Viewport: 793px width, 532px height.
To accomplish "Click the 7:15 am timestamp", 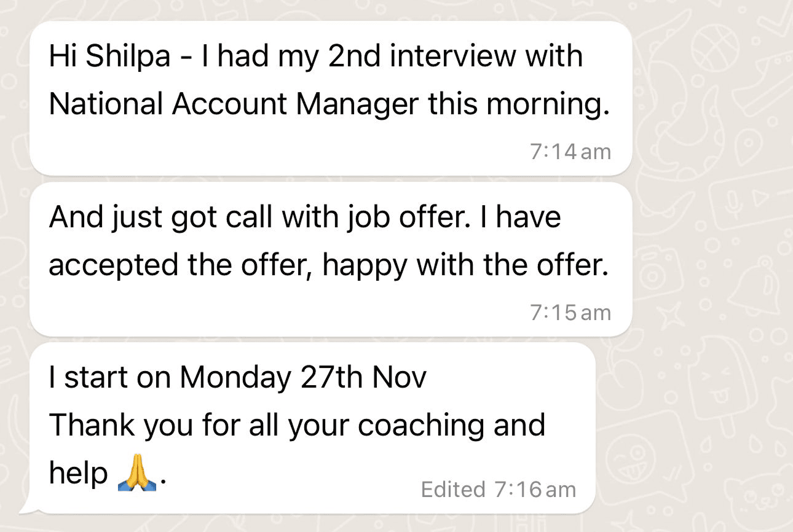I will [570, 313].
